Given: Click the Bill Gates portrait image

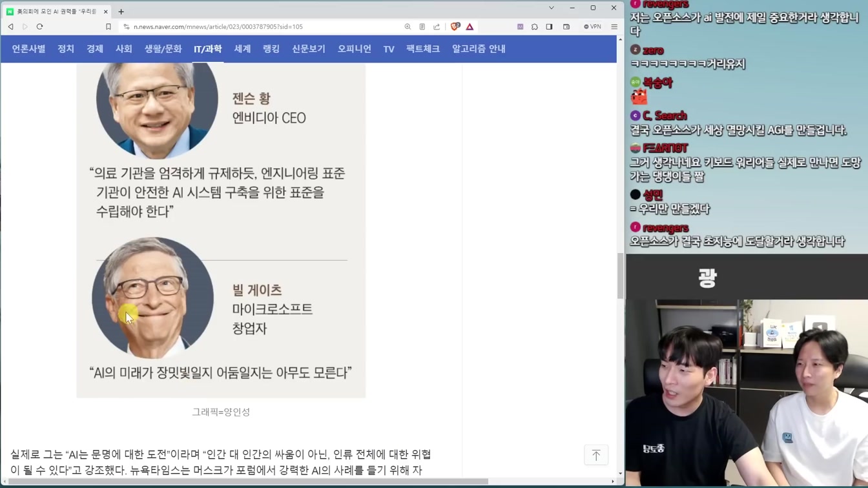Looking at the screenshot, I should click(152, 298).
